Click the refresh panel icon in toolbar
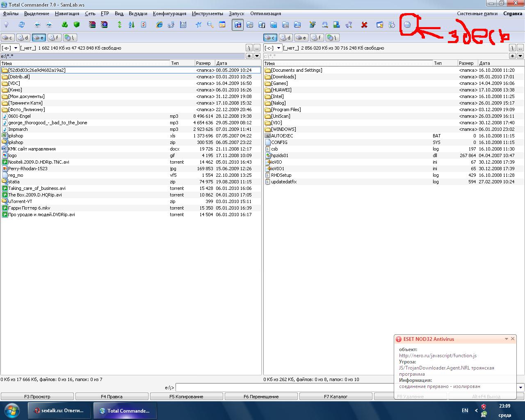The width and height of the screenshot is (525, 420). pyautogui.click(x=22, y=25)
